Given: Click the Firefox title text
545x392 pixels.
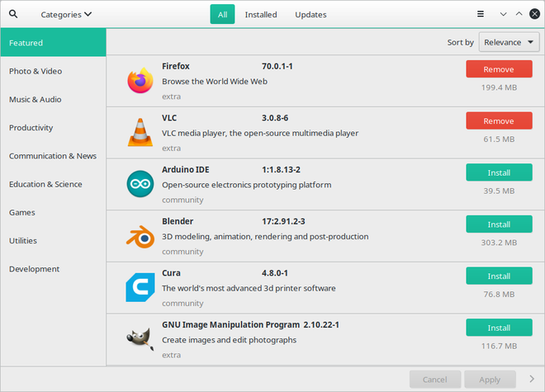Looking at the screenshot, I should coord(176,66).
